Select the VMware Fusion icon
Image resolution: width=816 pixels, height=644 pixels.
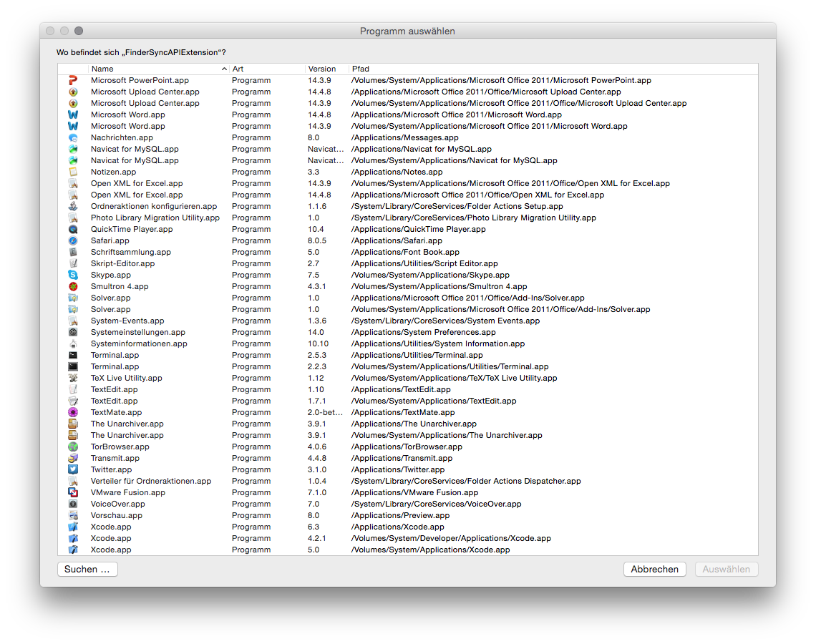click(73, 492)
